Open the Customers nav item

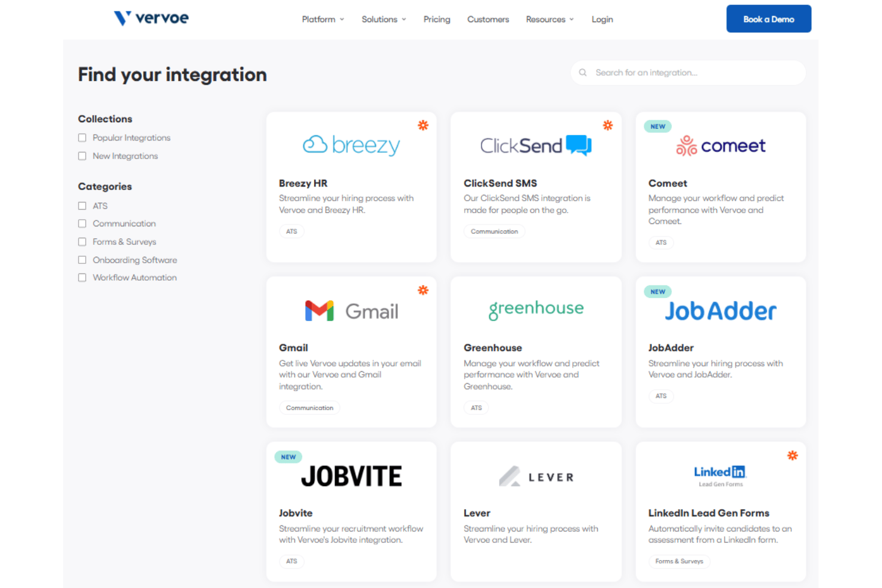488,19
